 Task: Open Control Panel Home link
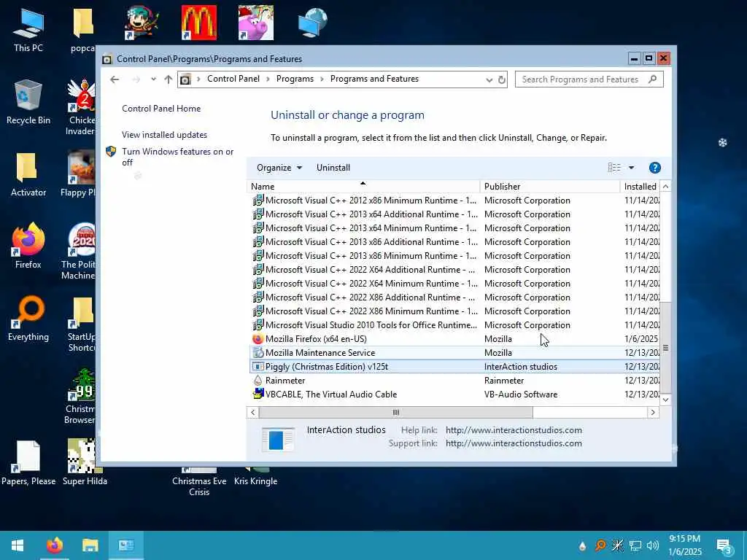(x=161, y=109)
